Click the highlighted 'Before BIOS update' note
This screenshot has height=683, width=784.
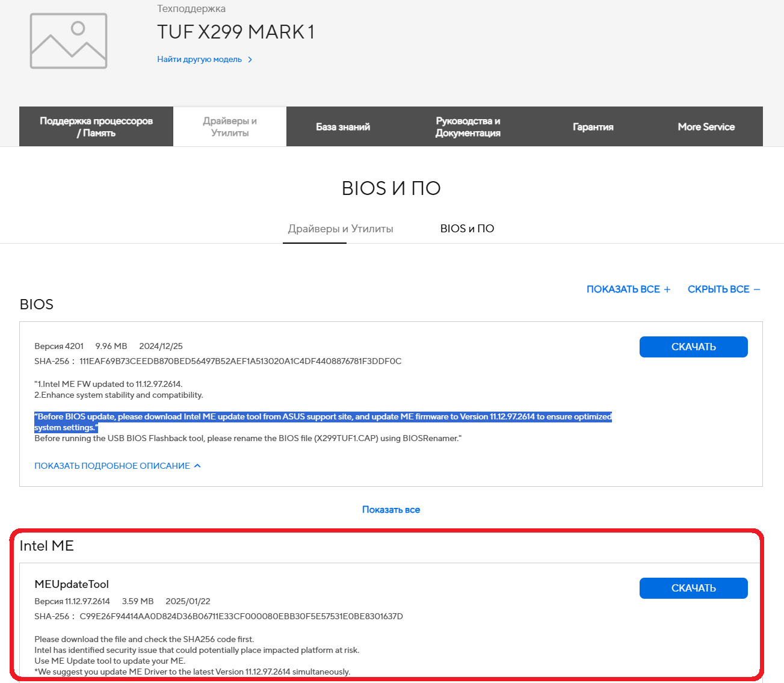pyautogui.click(x=323, y=422)
